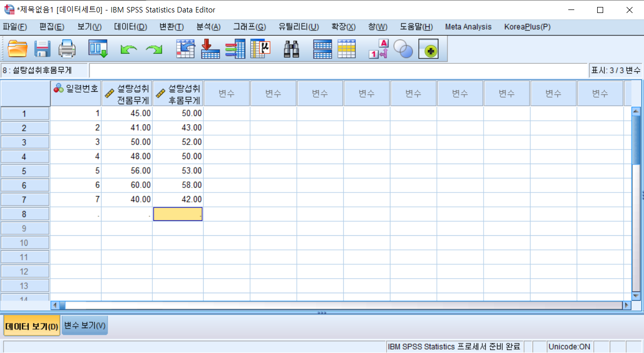Click the cell name box 8 : 설탕섭취후몸무게
The width and height of the screenshot is (644, 353).
pyautogui.click(x=44, y=70)
